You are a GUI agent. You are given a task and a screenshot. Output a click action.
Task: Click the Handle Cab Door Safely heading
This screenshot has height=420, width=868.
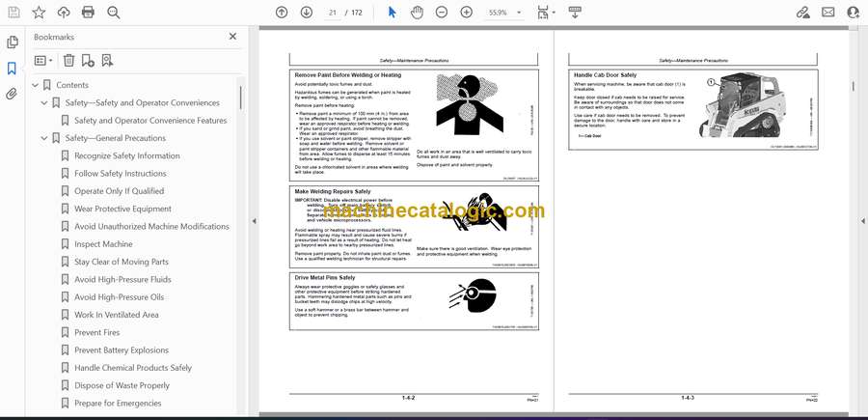[x=605, y=74]
